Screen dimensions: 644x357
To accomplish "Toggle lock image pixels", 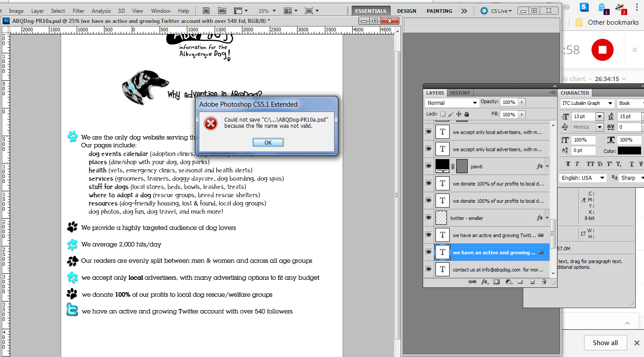I will coord(451,114).
